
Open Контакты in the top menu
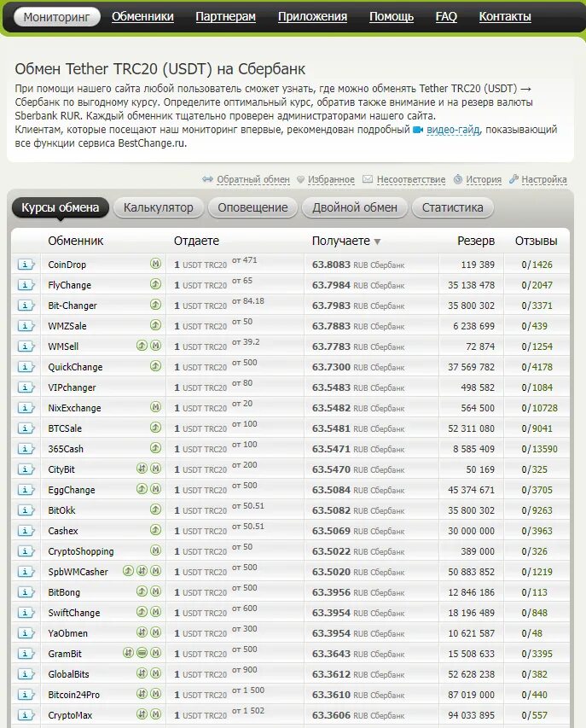pyautogui.click(x=505, y=17)
